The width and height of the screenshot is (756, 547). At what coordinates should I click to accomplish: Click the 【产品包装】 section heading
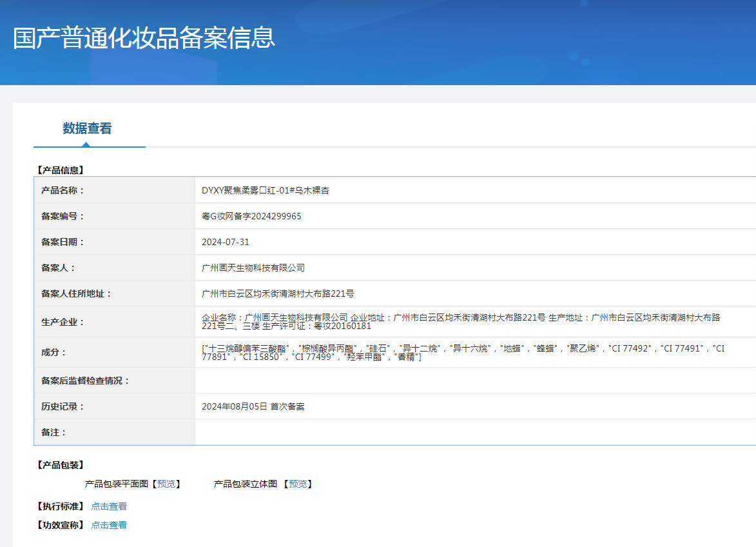click(x=61, y=465)
